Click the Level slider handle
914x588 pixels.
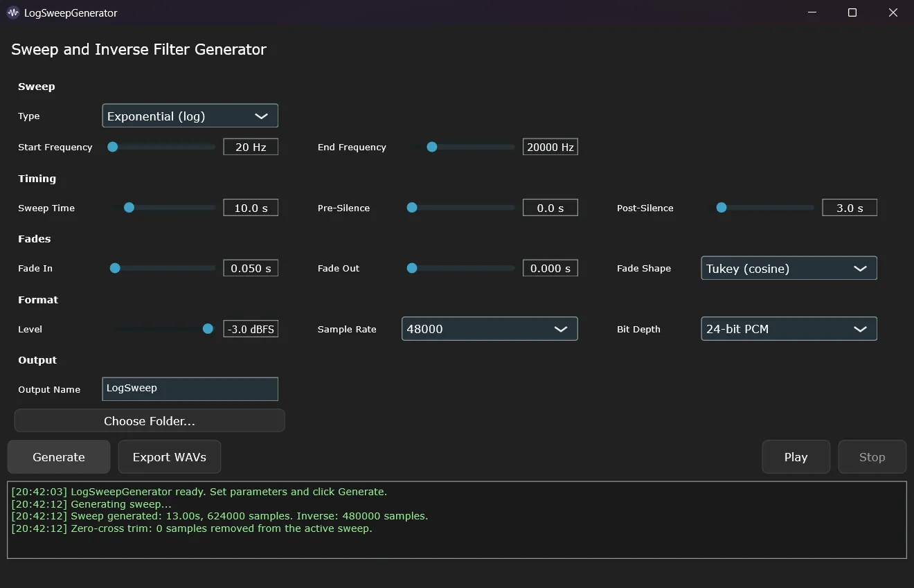(x=208, y=329)
